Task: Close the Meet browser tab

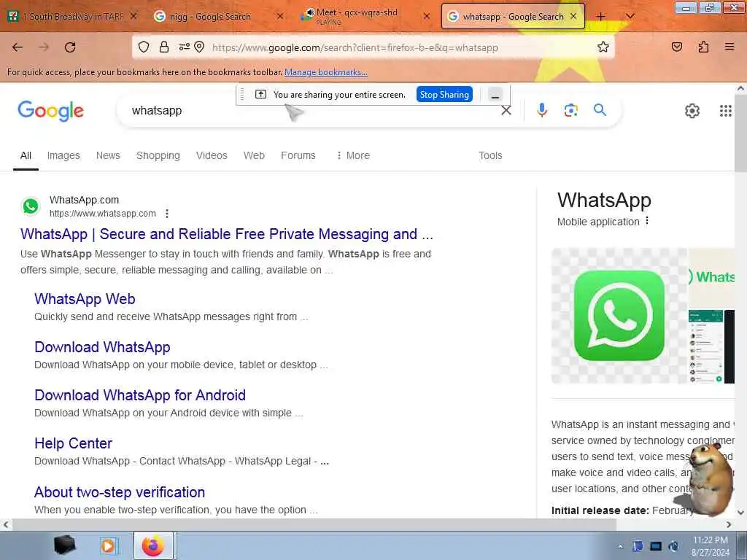Action: click(x=426, y=16)
